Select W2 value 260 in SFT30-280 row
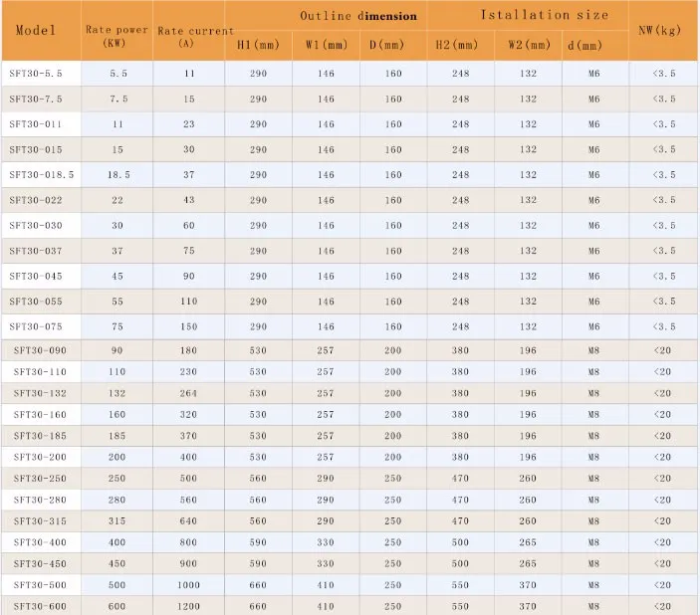Image resolution: width=700 pixels, height=615 pixels. [528, 500]
